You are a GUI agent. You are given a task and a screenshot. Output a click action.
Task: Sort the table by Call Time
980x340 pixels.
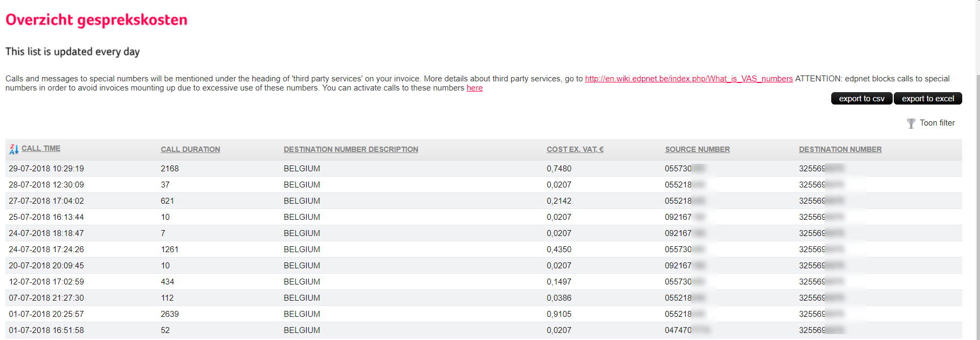click(41, 149)
